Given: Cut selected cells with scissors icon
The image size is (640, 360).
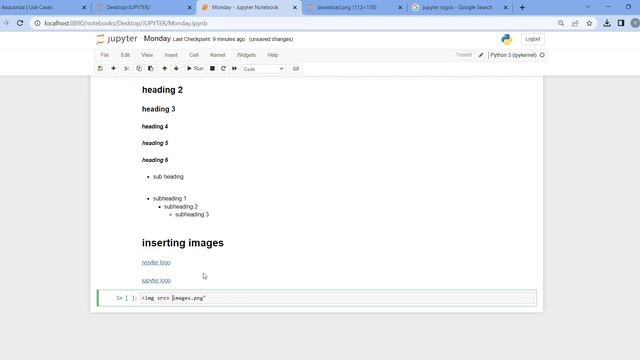Looking at the screenshot, I should (x=127, y=69).
